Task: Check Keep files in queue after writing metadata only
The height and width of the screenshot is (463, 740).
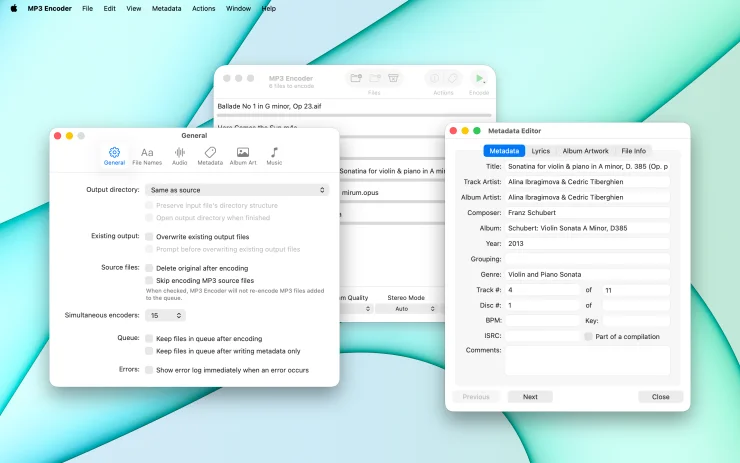Action: (149, 351)
